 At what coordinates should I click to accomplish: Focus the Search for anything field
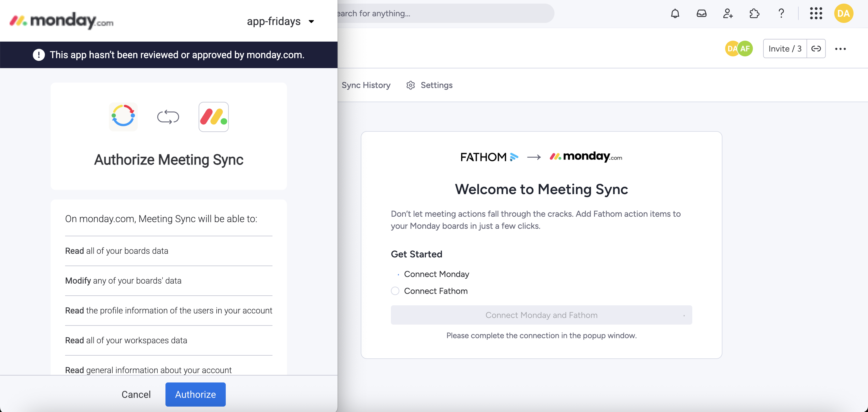(445, 14)
